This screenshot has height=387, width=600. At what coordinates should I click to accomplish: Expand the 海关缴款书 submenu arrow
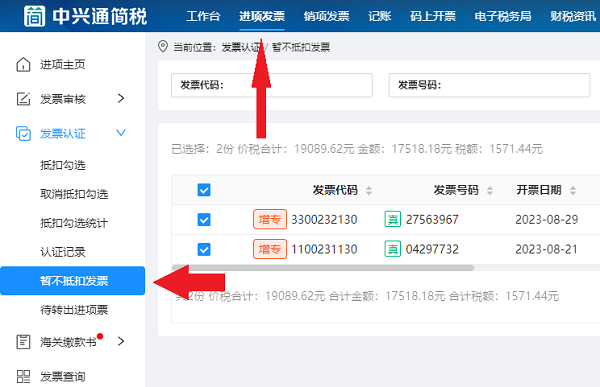coord(121,341)
